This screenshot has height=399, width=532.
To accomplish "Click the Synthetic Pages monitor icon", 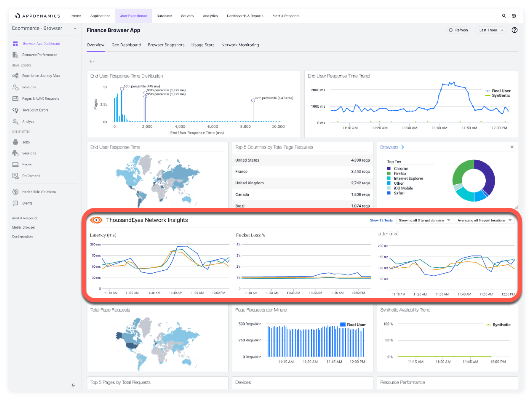I will click(15, 164).
